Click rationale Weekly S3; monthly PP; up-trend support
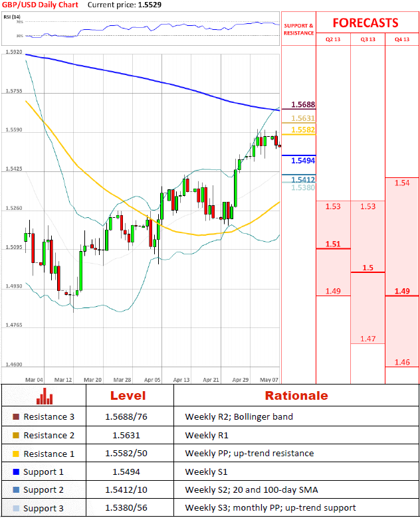The image size is (420, 518). [x=270, y=508]
